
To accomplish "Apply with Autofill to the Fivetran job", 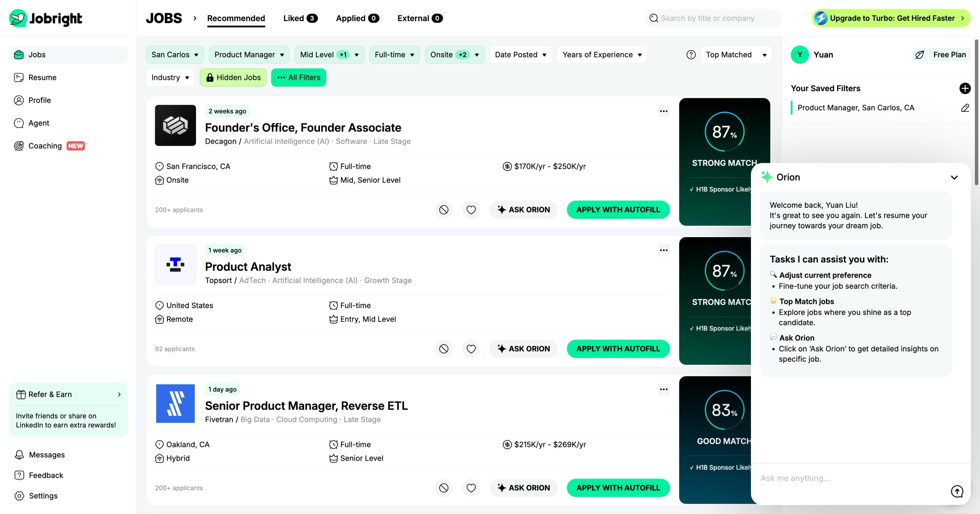I will point(618,488).
